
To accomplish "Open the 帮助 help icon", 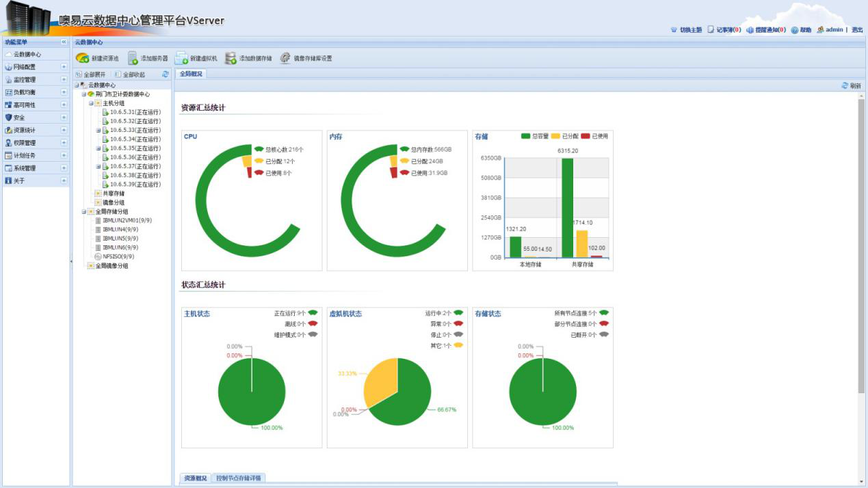I will pyautogui.click(x=795, y=30).
